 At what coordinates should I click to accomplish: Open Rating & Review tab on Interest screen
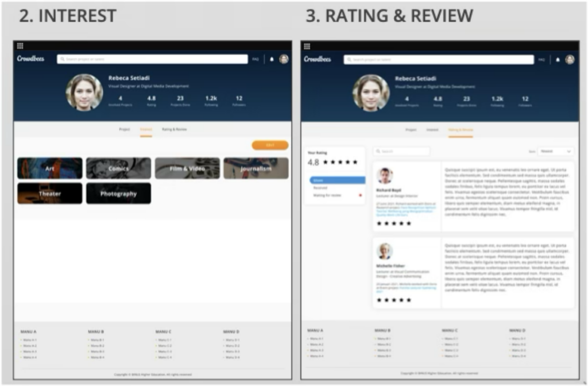(x=174, y=130)
